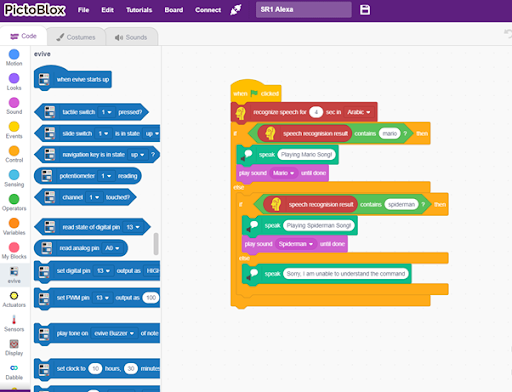Image resolution: width=512 pixels, height=392 pixels.
Task: Click the Connect menu item
Action: tap(208, 10)
